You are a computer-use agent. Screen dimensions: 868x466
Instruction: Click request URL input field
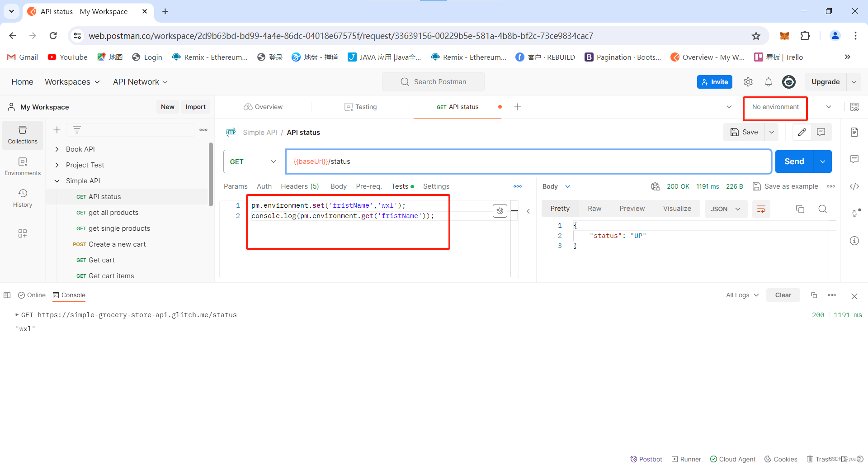click(x=528, y=162)
